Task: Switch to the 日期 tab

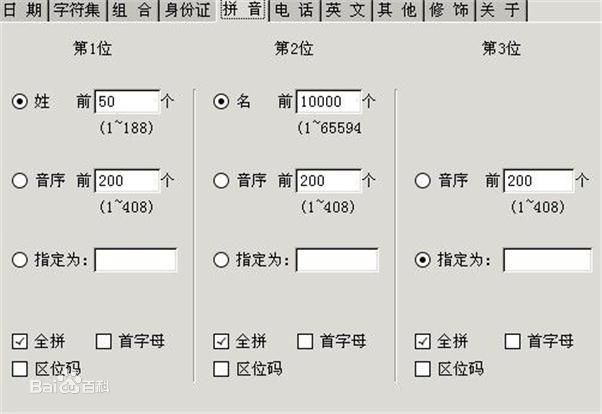Action: [23, 10]
